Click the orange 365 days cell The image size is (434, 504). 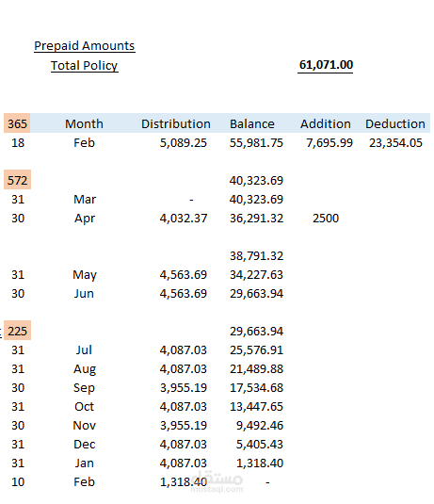coord(17,123)
